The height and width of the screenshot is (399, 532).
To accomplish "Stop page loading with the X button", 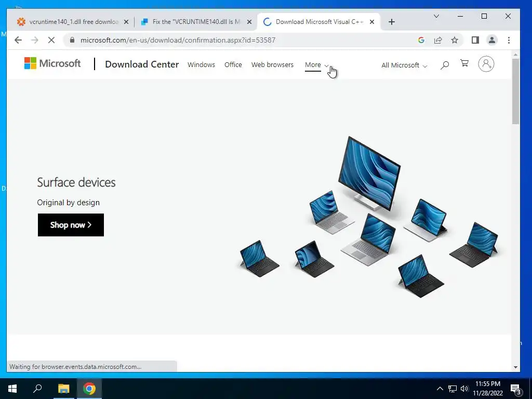I will tap(51, 40).
